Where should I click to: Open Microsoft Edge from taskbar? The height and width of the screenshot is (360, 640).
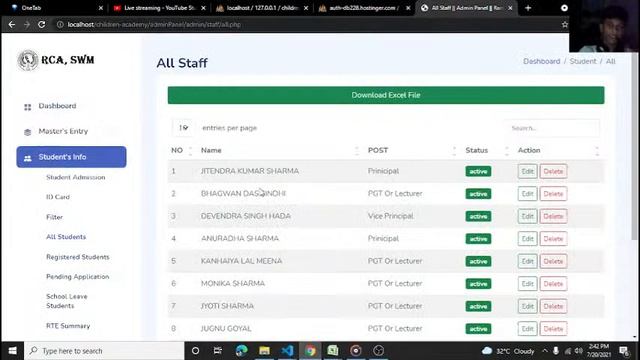coord(242,351)
